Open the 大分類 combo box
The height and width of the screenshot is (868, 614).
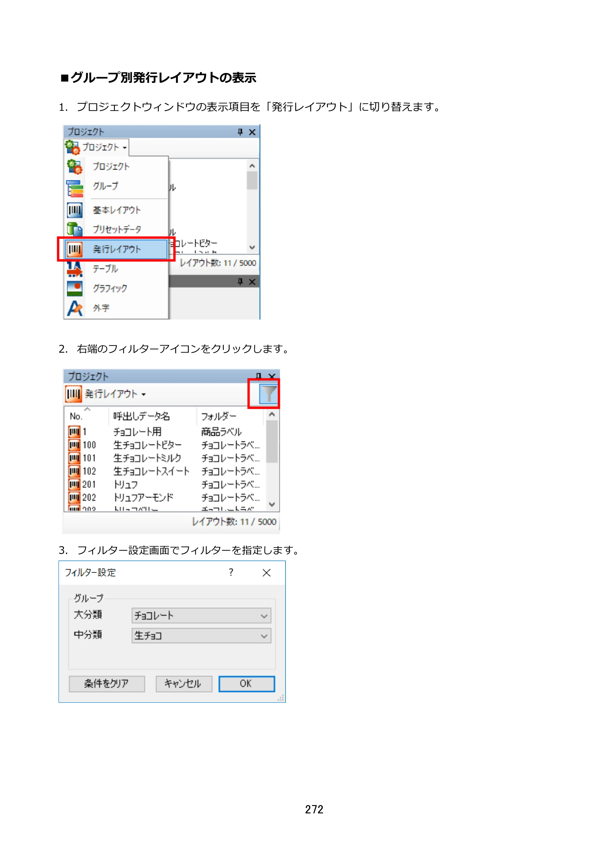(x=201, y=615)
